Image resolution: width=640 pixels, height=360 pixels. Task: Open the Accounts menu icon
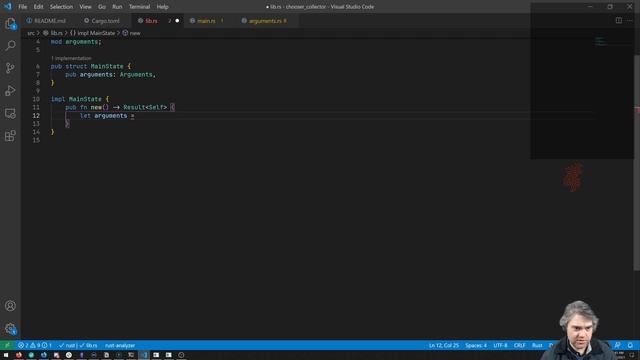10,306
